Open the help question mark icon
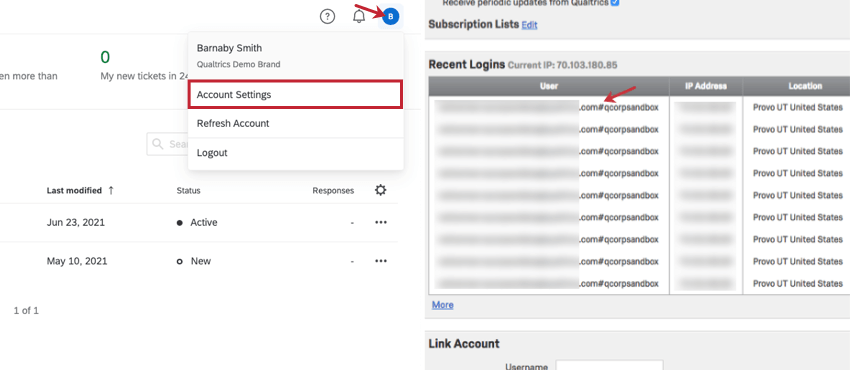This screenshot has height=370, width=850. click(327, 17)
